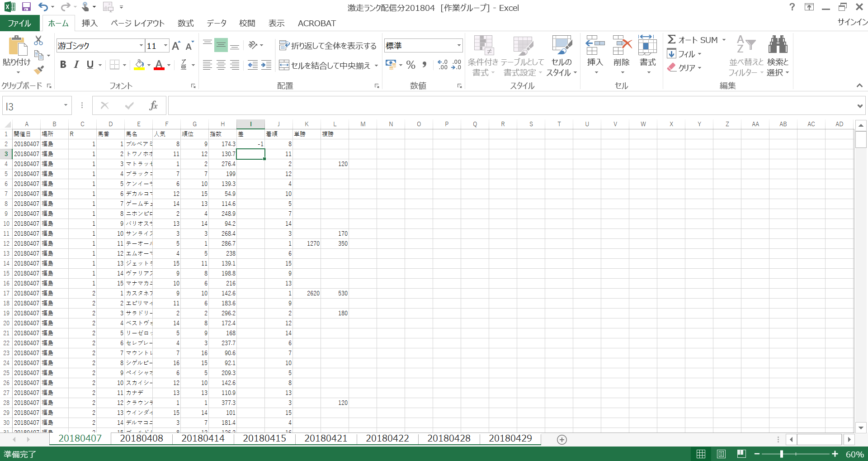868x461 pixels.
Task: Click the フィル button
Action: [684, 54]
